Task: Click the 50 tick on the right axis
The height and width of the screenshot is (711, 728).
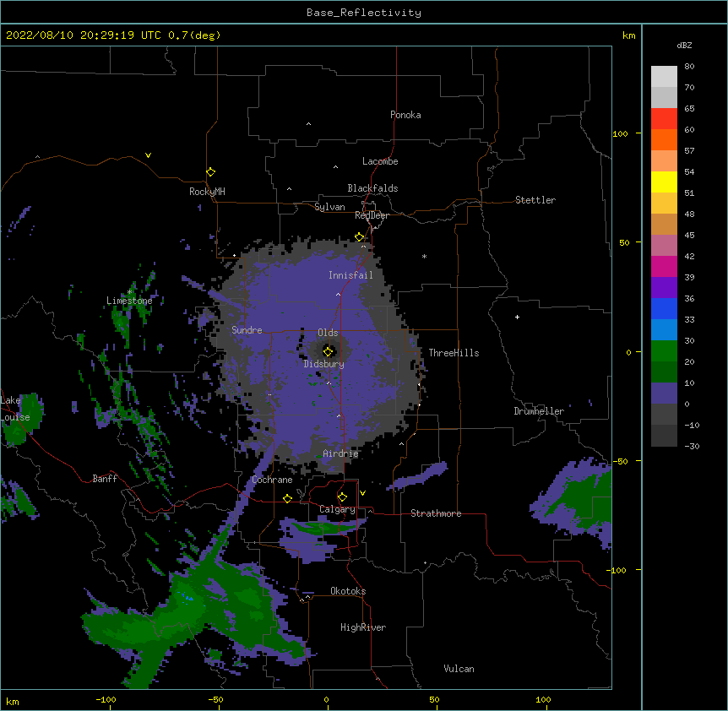Action: [624, 242]
